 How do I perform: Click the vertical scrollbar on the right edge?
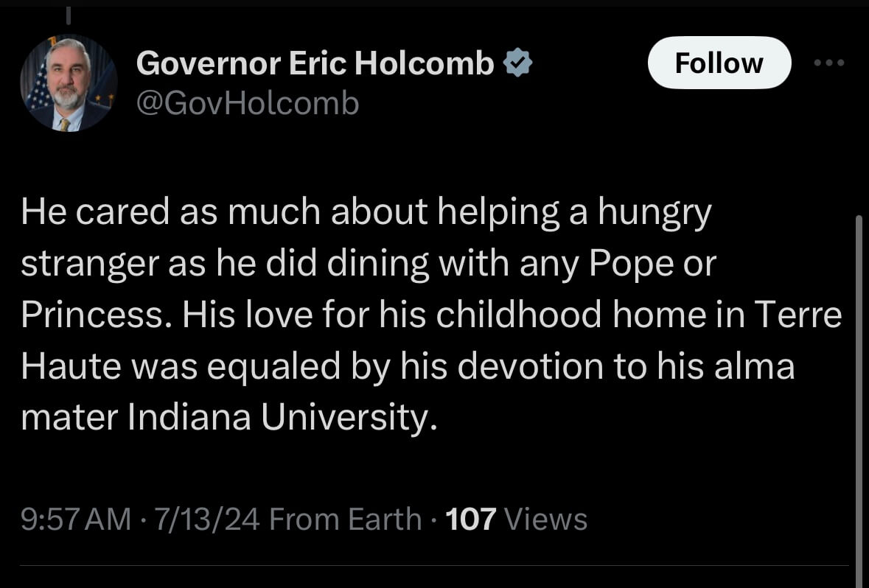[x=858, y=398]
